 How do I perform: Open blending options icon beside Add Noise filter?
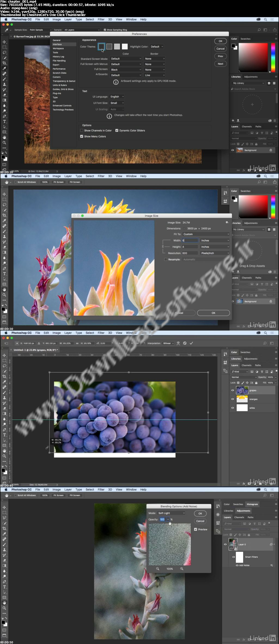click(x=272, y=565)
